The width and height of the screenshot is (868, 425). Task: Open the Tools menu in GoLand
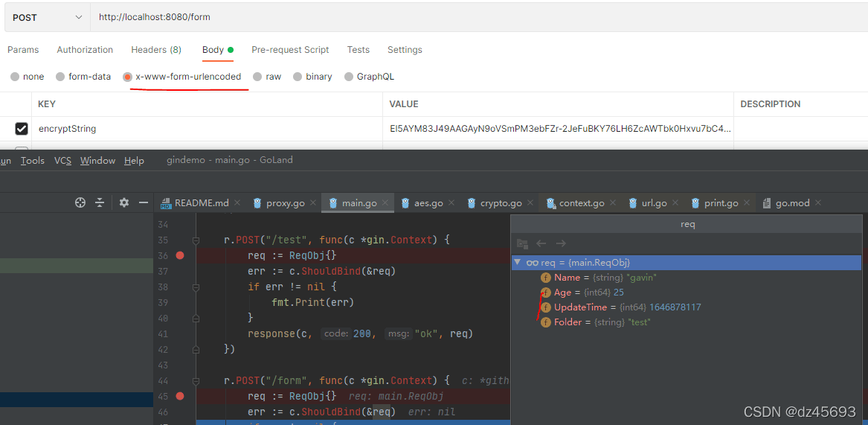point(32,160)
